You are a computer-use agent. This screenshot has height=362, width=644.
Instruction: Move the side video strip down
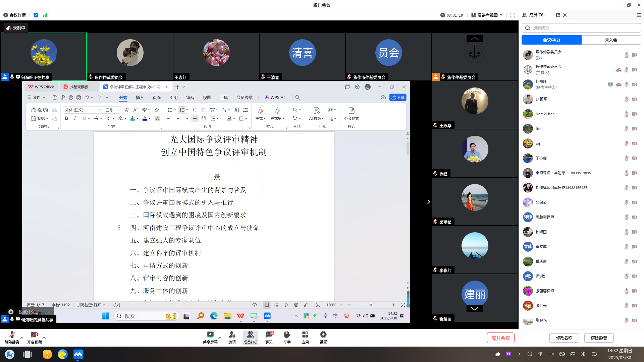click(x=474, y=309)
